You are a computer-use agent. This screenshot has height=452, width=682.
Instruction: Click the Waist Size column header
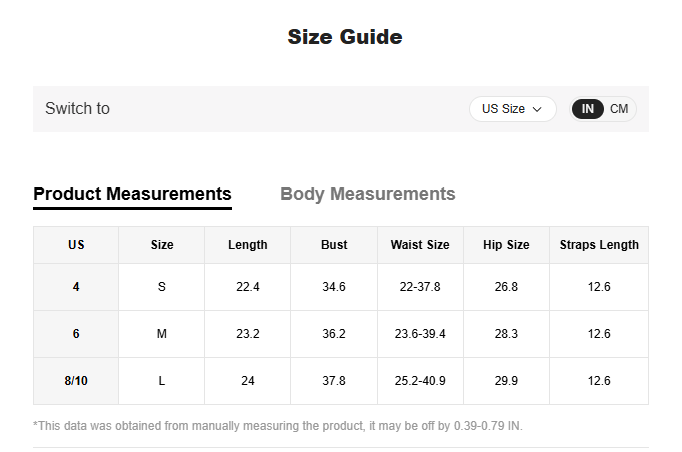point(420,245)
